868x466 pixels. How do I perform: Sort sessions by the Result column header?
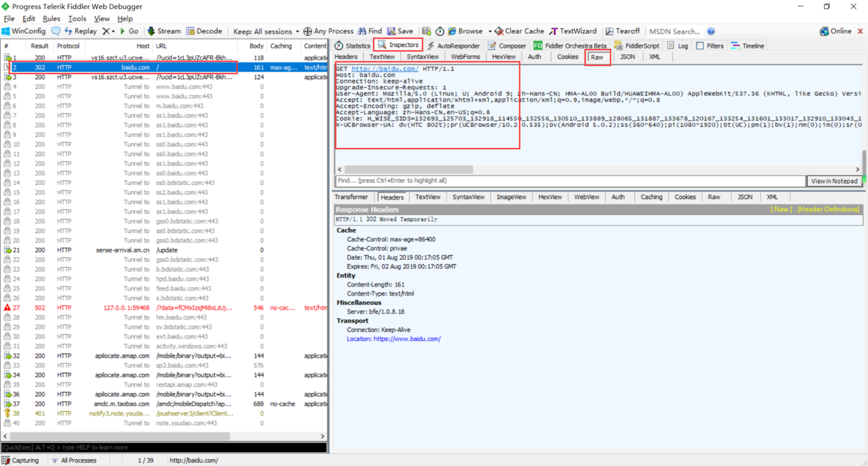coord(40,46)
